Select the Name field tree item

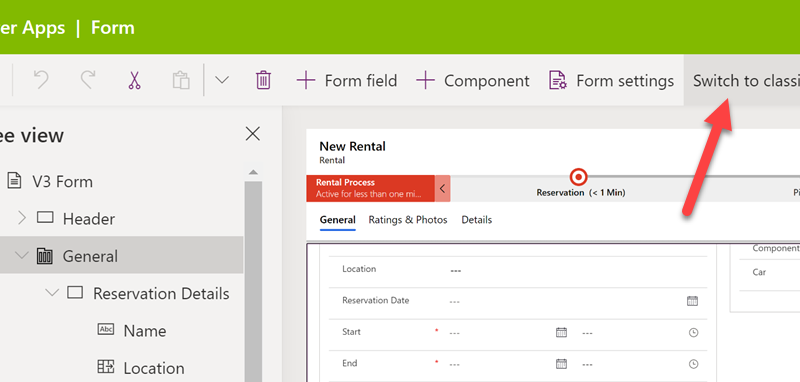pyautogui.click(x=145, y=330)
